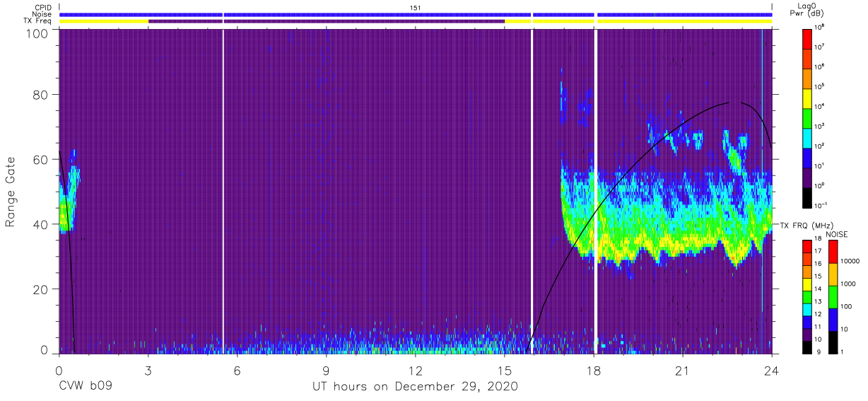Click the y-axis tick label '100' on Range Gate
Viewport: 868px width, 401px height.
37,33
